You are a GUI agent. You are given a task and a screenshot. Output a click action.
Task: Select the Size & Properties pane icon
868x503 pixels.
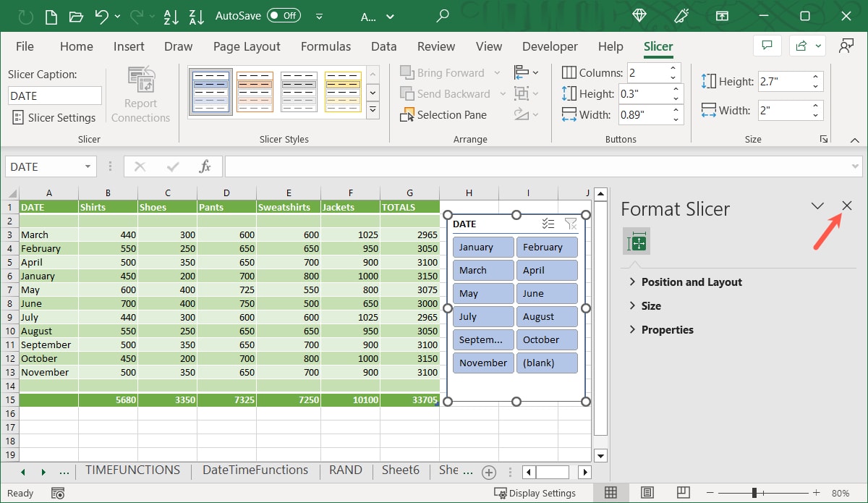[637, 241]
